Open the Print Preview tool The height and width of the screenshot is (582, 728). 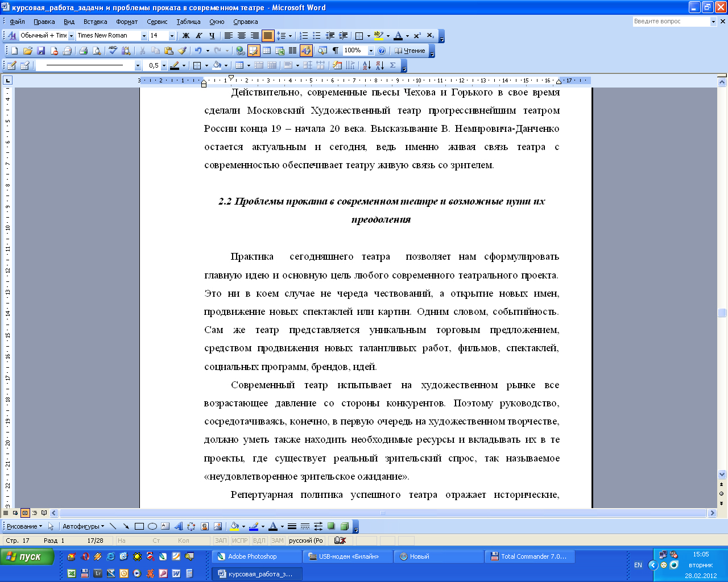click(x=97, y=51)
